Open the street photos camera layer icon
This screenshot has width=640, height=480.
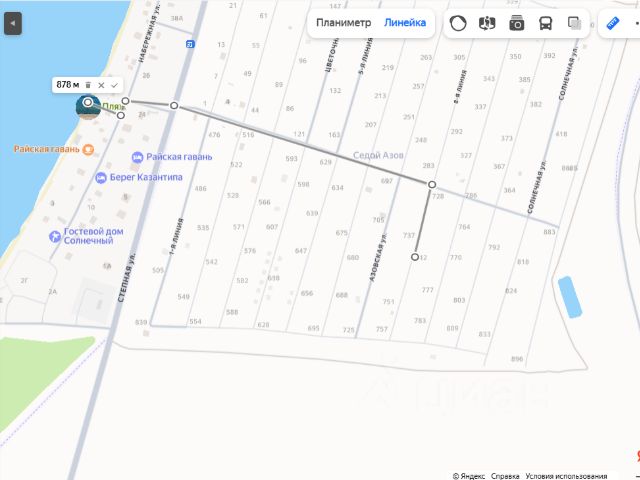(x=516, y=23)
